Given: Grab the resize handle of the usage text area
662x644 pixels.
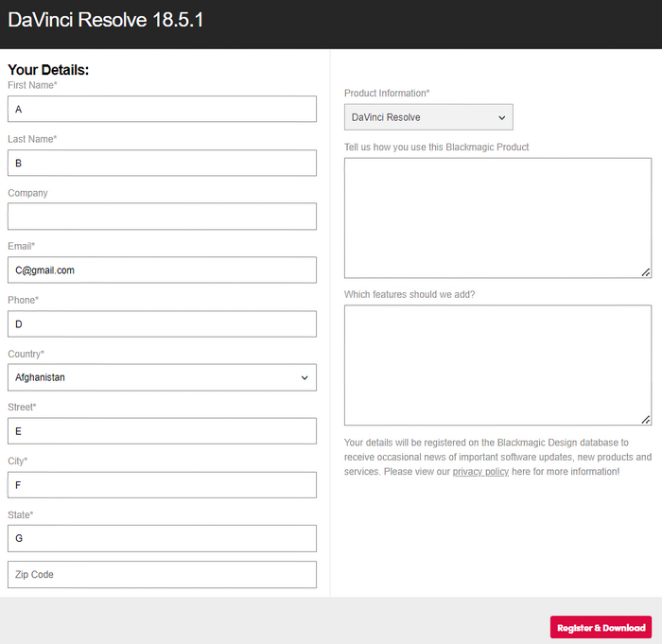Looking at the screenshot, I should pos(646,272).
